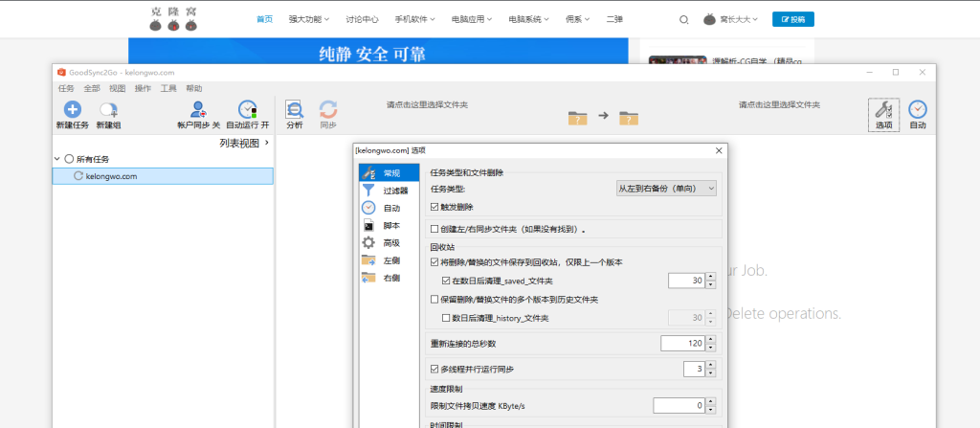Image resolution: width=980 pixels, height=428 pixels.
Task: Enable 保留删除/替换文件的多个版本 checkbox
Action: click(435, 300)
